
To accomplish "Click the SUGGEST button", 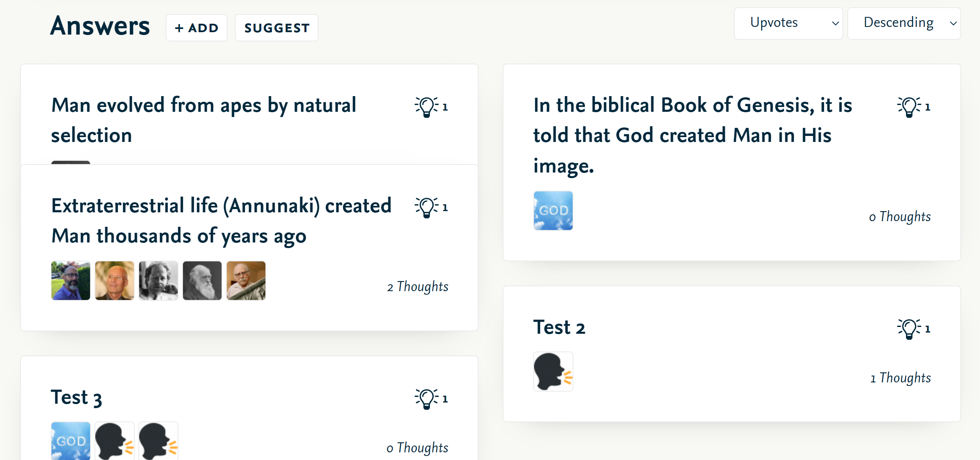I will tap(277, 28).
